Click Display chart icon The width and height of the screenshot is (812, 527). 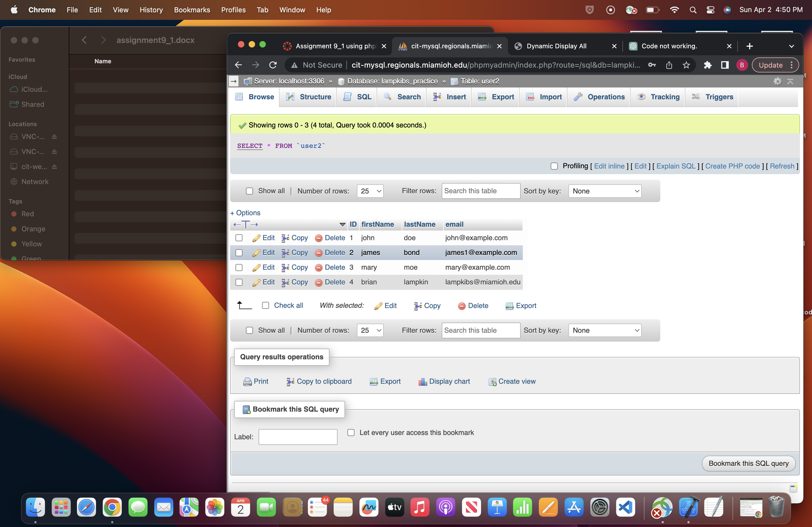pyautogui.click(x=422, y=382)
